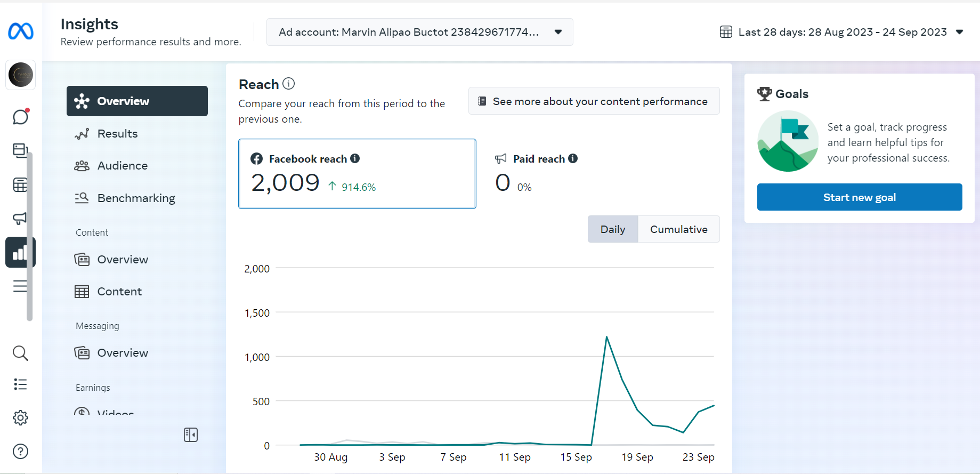Click the Messaging section heading

point(98,326)
